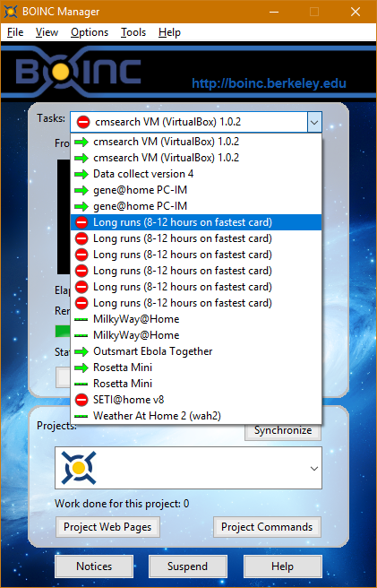Select the last Long runs task in list

[196, 303]
